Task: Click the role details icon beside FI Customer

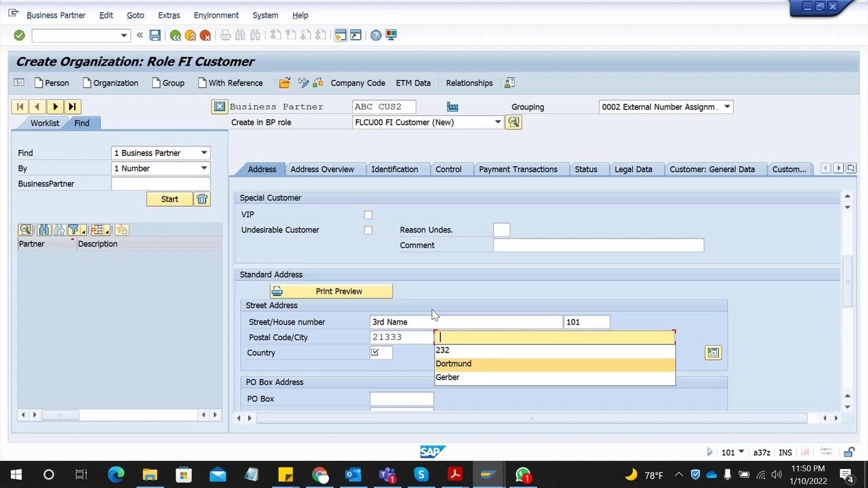Action: pos(513,122)
